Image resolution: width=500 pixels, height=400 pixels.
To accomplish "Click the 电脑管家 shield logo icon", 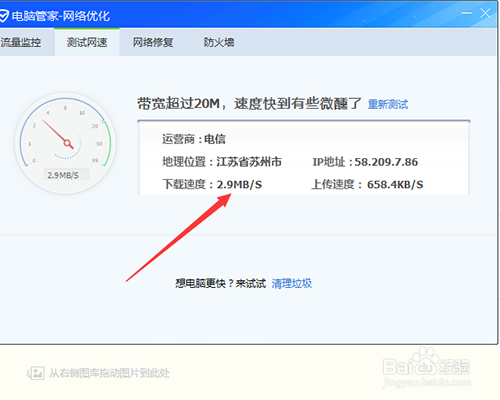I will click(3, 16).
